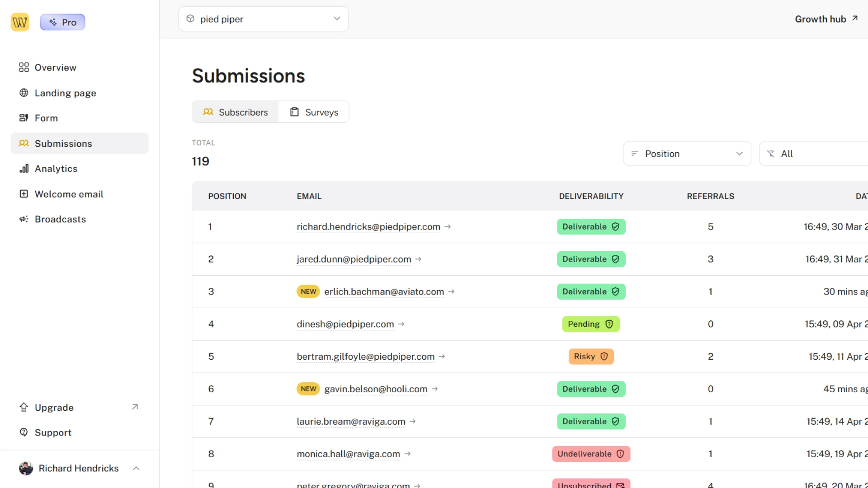Click the workspace W logo
Image resolution: width=868 pixels, height=488 pixels.
20,22
